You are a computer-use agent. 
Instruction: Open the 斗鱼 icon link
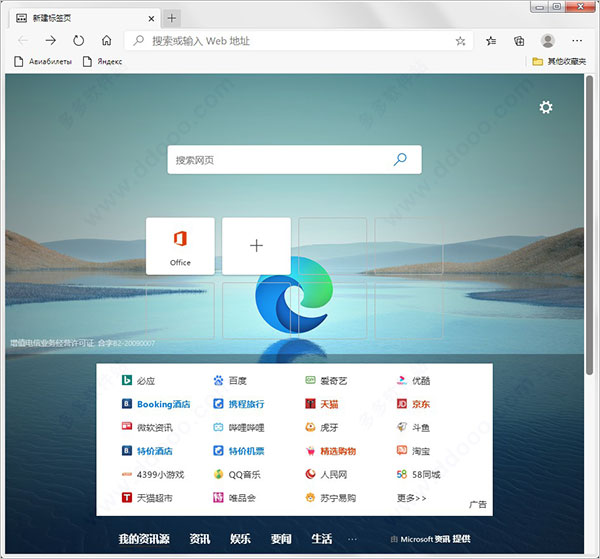coord(401,427)
